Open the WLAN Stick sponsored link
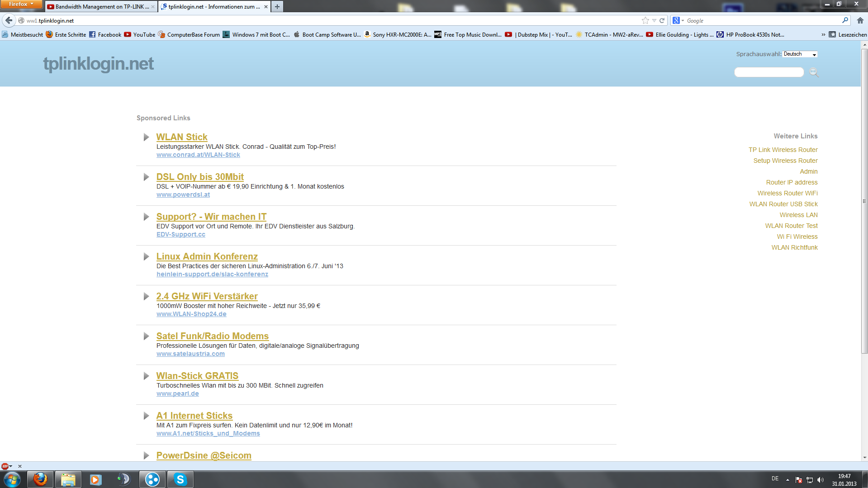868x488 pixels. coord(182,137)
